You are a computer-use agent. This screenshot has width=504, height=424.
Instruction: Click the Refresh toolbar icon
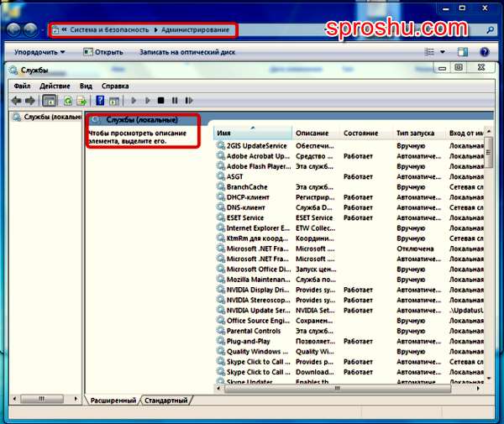tap(67, 101)
